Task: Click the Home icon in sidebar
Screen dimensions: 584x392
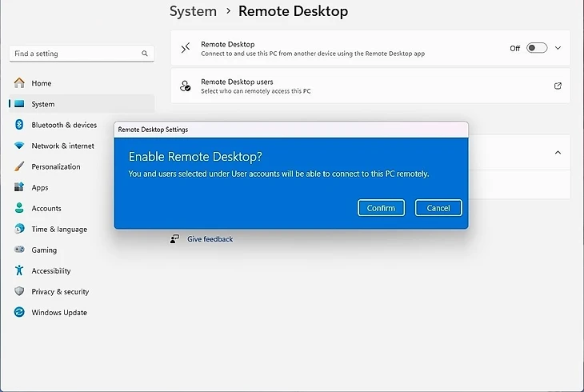Action: tap(19, 82)
